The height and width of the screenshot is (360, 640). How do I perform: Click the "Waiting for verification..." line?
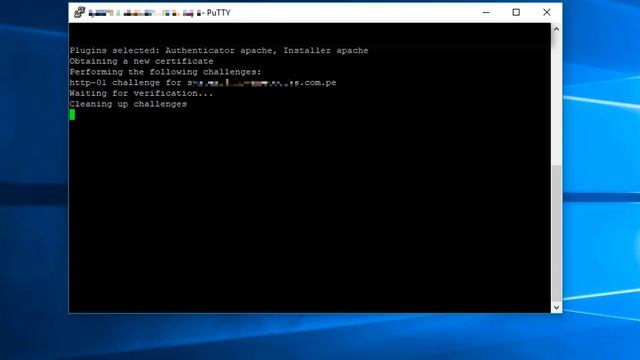click(x=141, y=93)
